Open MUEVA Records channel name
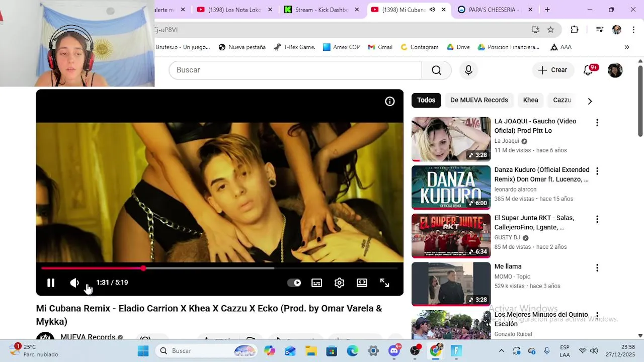Image resolution: width=644 pixels, height=362 pixels. pos(88,337)
